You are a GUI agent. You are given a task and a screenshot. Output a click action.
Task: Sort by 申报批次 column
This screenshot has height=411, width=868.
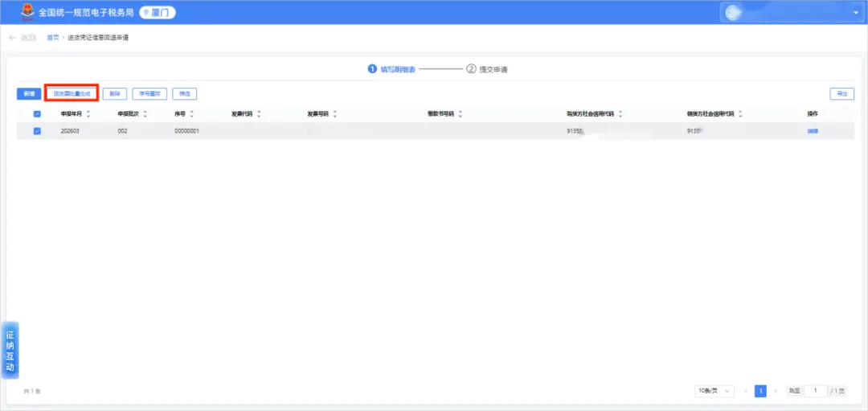coord(145,114)
